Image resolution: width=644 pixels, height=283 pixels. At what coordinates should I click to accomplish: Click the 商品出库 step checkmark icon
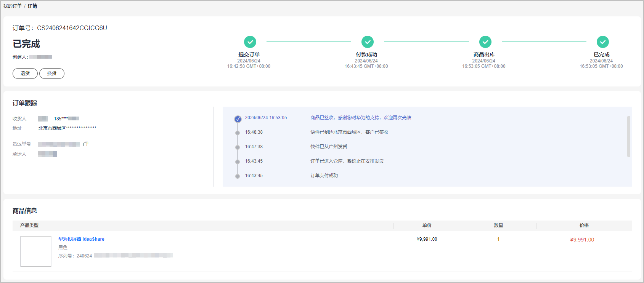pos(485,42)
